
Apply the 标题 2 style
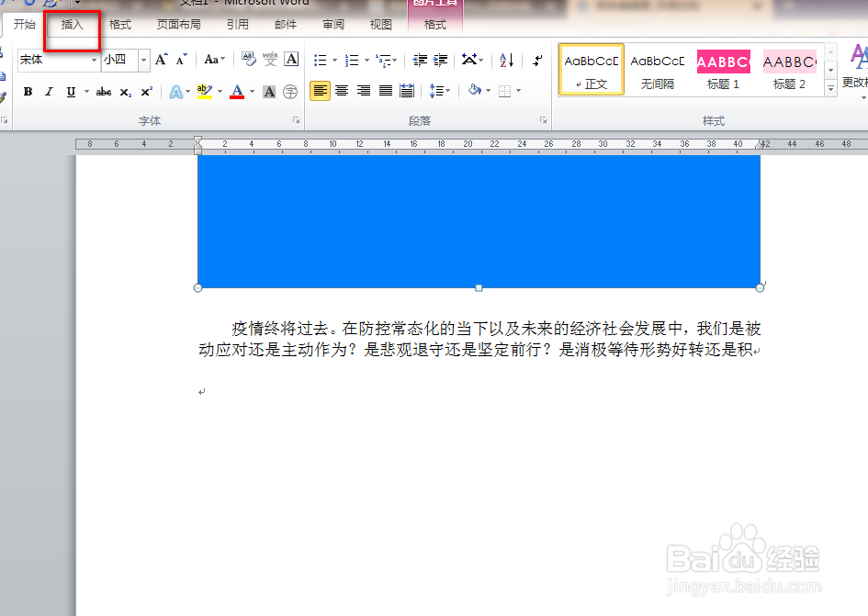click(x=789, y=71)
